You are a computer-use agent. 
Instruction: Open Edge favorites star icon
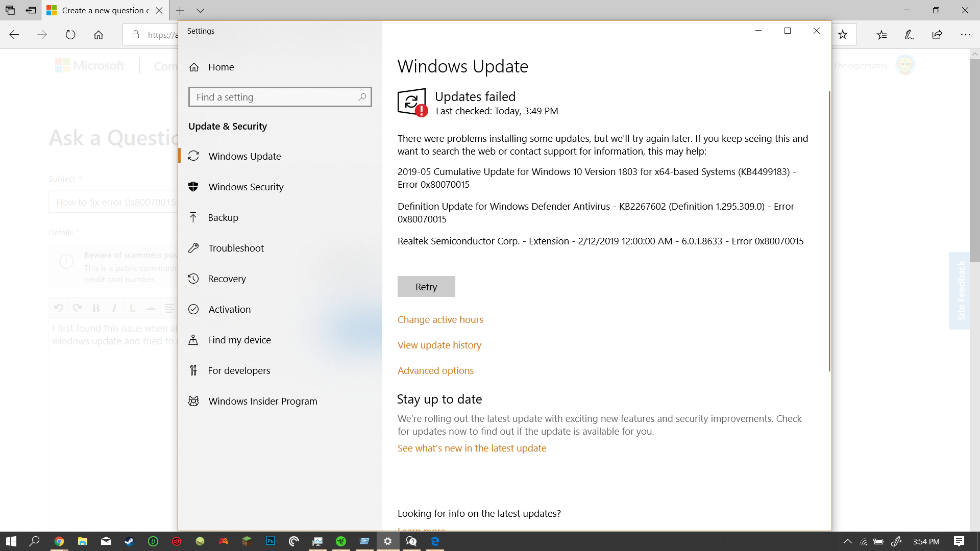(843, 35)
